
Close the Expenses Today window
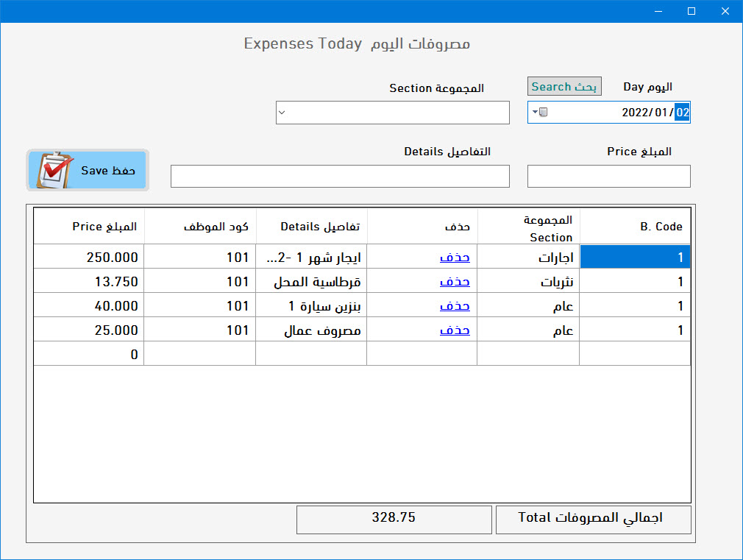pyautogui.click(x=725, y=11)
